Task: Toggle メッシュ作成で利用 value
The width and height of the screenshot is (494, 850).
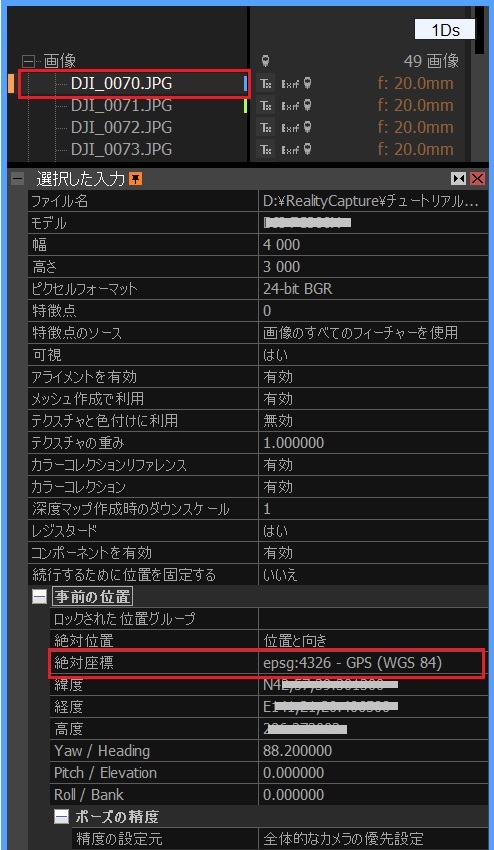Action: coord(373,399)
